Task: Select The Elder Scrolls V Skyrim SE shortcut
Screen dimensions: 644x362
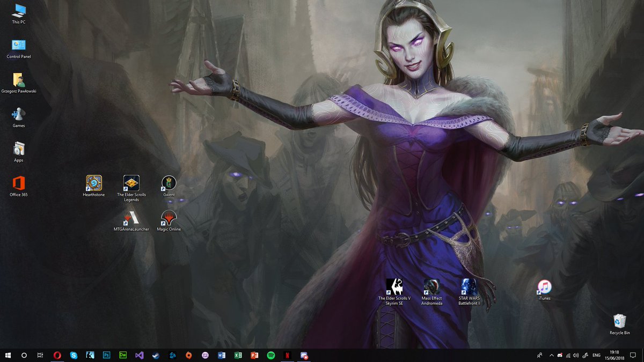Action: pos(394,292)
